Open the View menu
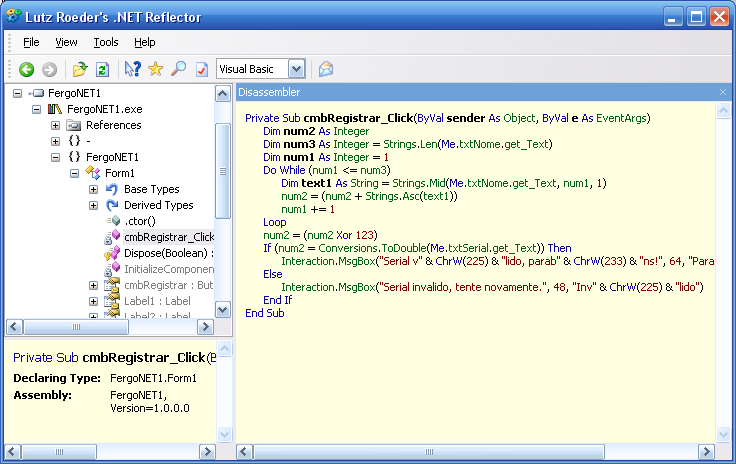Image resolution: width=736 pixels, height=464 pixels. click(x=66, y=42)
